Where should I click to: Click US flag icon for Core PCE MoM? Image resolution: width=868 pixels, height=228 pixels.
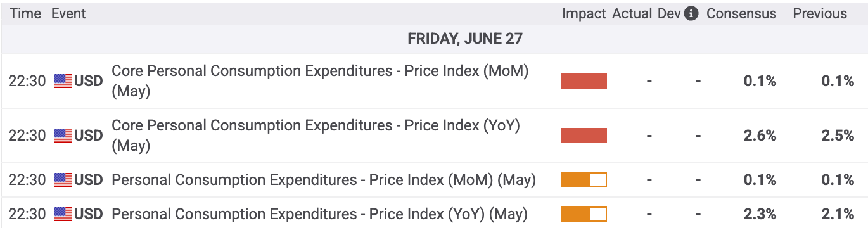63,81
